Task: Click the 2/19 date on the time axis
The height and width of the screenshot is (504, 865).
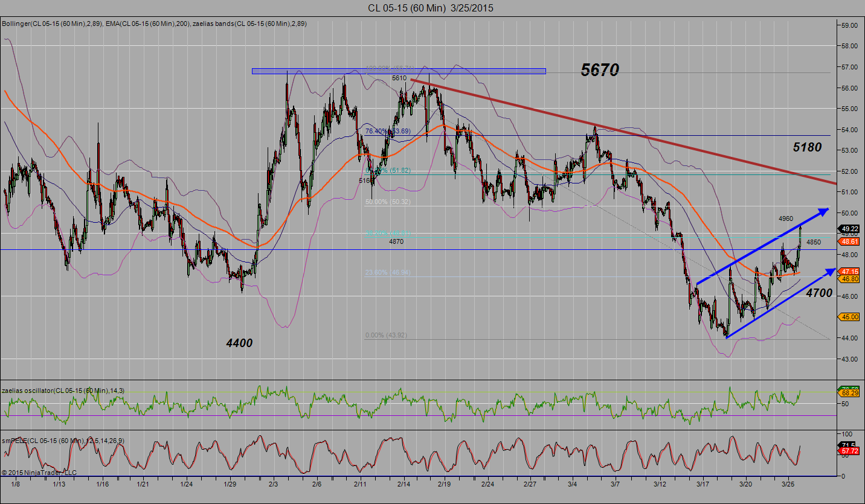Action: (444, 484)
